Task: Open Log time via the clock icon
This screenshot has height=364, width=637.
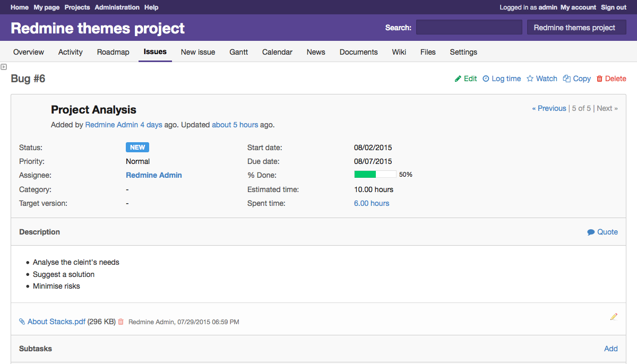Action: point(486,78)
